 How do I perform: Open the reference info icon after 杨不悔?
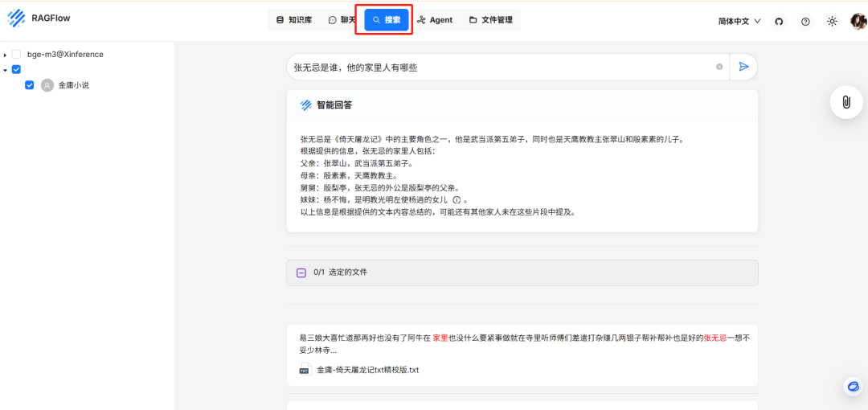tap(457, 199)
